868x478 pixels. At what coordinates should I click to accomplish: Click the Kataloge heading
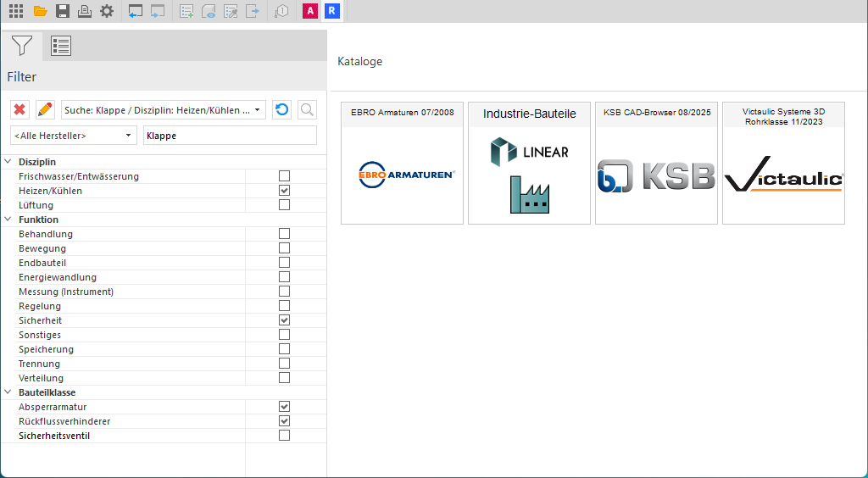[x=359, y=61]
